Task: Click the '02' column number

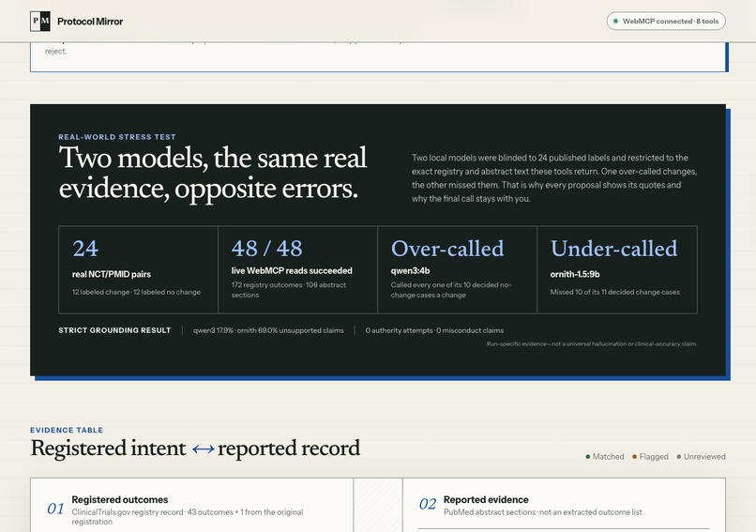Action: coord(428,504)
